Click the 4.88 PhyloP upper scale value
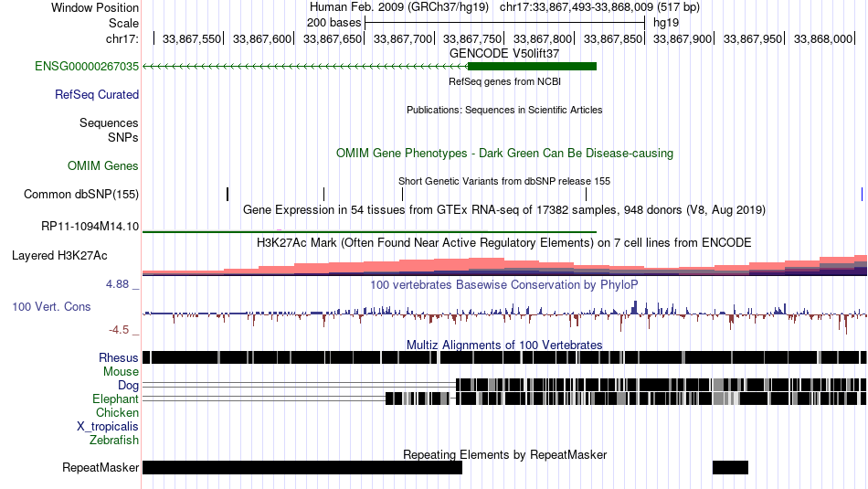Viewport: 868px width, 489px height. pos(117,284)
